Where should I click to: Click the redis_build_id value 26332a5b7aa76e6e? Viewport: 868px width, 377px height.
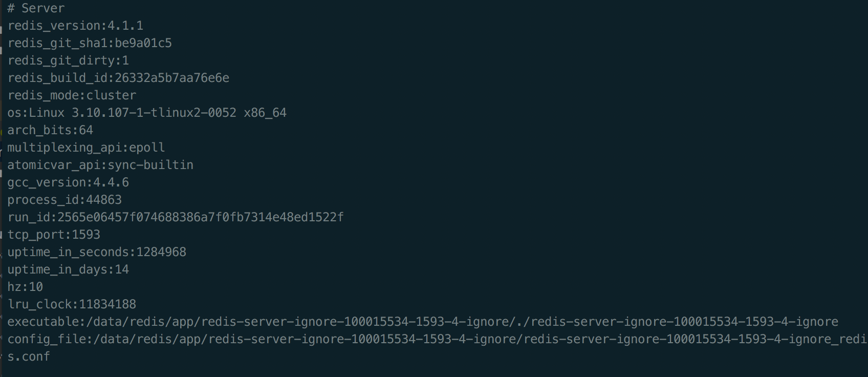point(172,78)
